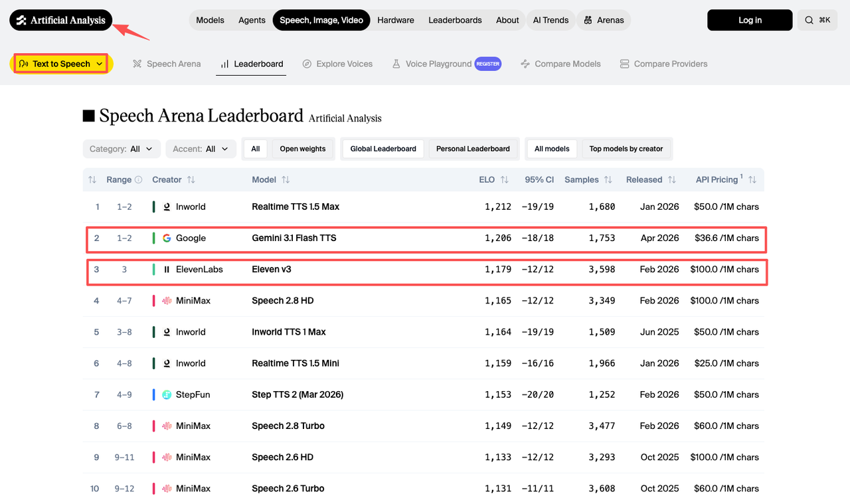The width and height of the screenshot is (850, 504).
Task: Open the Gemini 3.1 Flash TTS model
Action: click(294, 238)
